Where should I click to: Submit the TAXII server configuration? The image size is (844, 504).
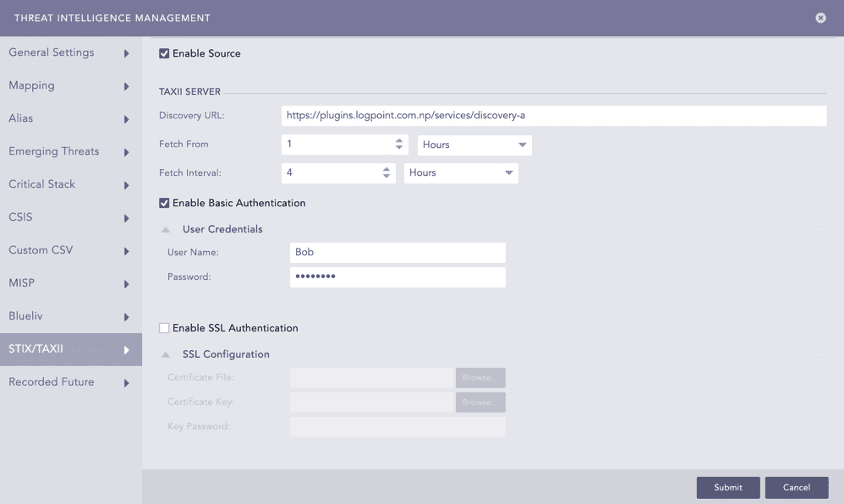coord(727,487)
